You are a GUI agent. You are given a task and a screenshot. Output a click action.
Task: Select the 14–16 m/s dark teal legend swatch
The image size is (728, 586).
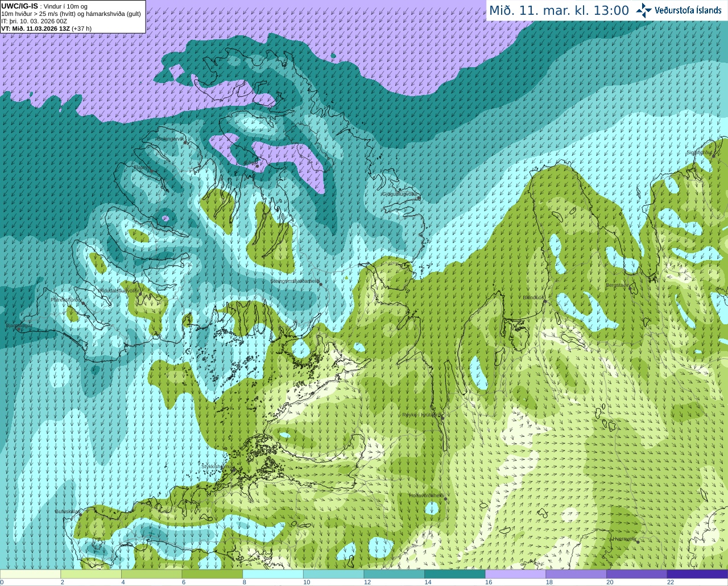455,574
